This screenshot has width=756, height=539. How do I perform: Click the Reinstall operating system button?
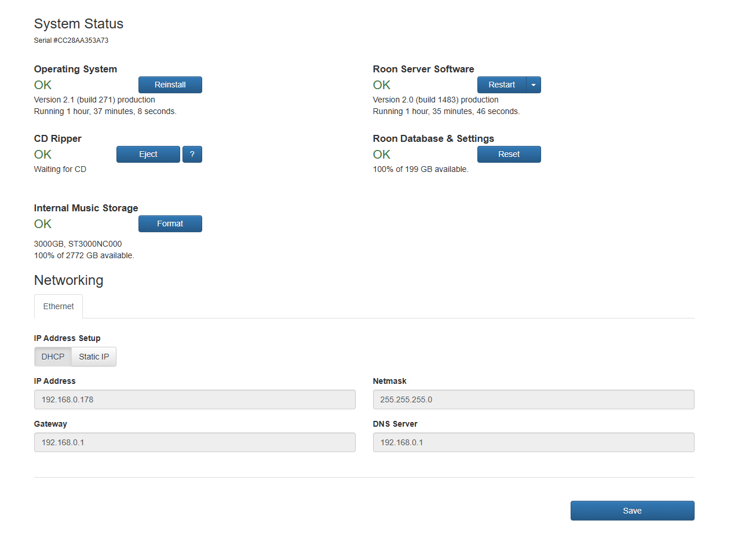[170, 85]
